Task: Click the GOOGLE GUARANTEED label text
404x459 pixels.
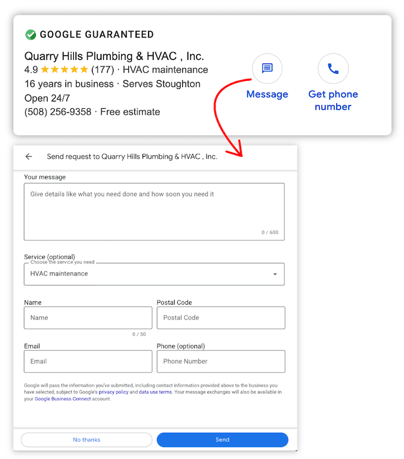Action: [97, 34]
